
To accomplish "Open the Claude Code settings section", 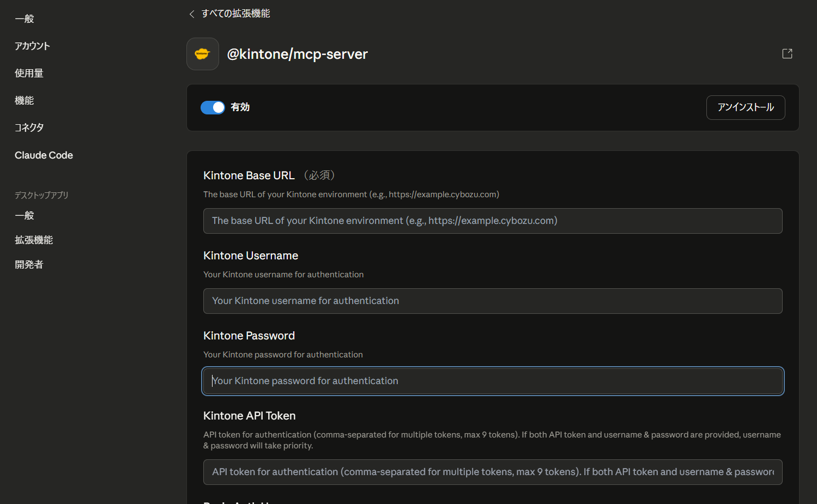I will point(44,155).
